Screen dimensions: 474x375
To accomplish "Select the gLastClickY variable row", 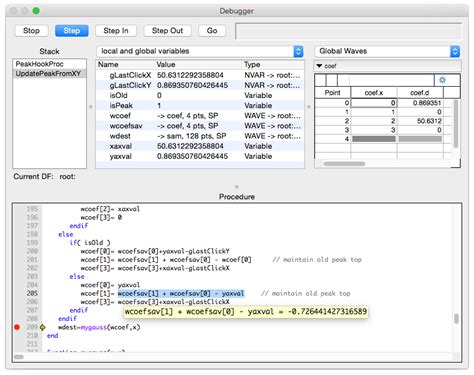I will coord(200,85).
